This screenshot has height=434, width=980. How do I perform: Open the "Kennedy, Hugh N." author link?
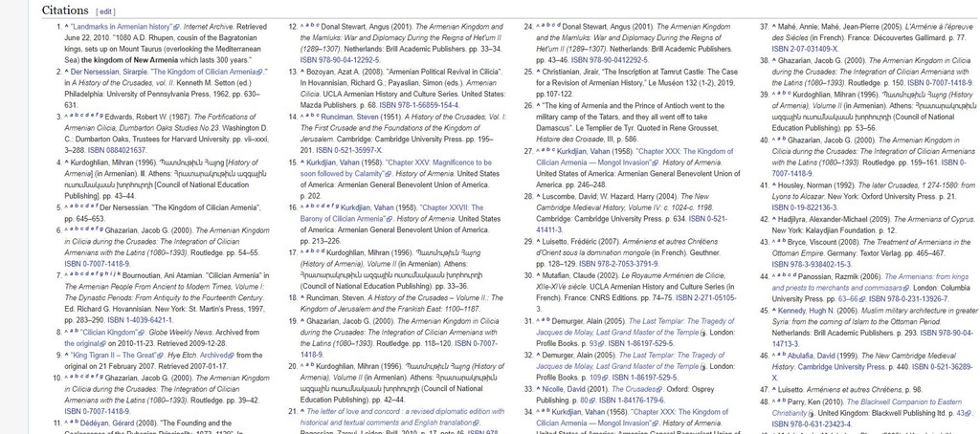(x=806, y=311)
